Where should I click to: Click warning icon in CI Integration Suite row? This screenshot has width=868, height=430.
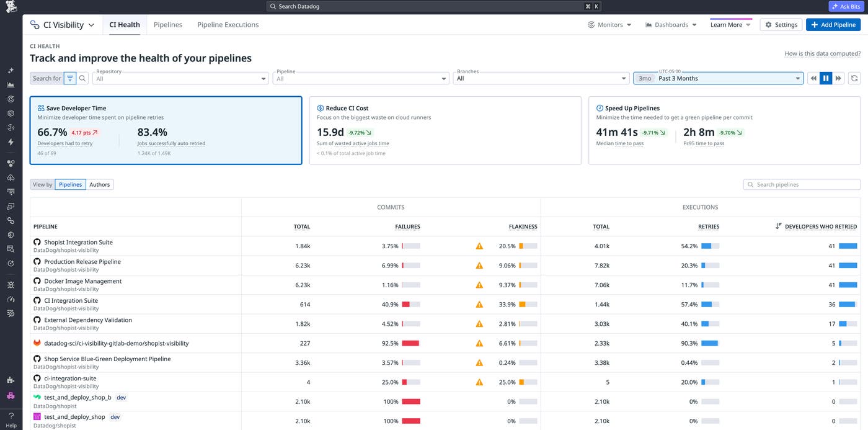click(x=479, y=305)
